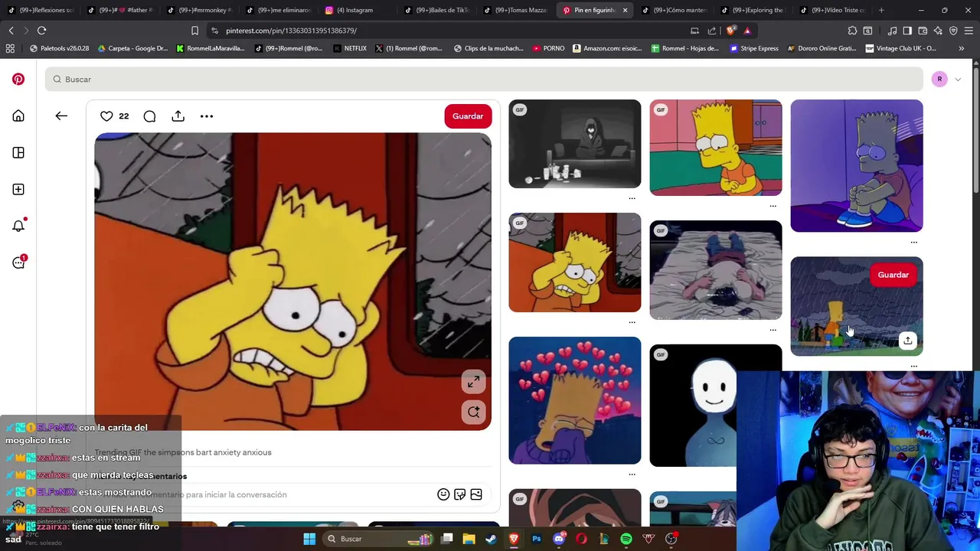The height and width of the screenshot is (551, 980).
Task: Close the Pin en figurinhas tab
Action: (x=625, y=10)
